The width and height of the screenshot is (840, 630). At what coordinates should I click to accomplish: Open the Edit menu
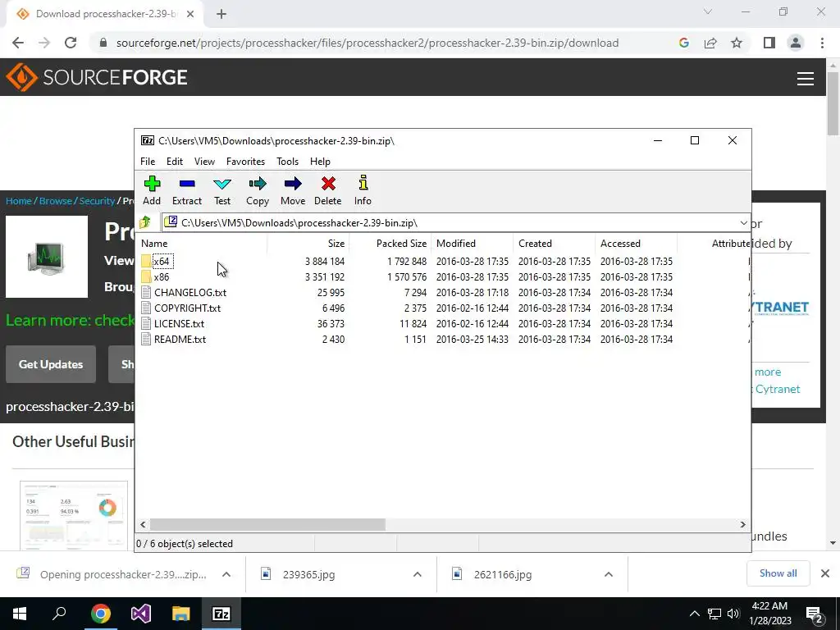pyautogui.click(x=175, y=162)
